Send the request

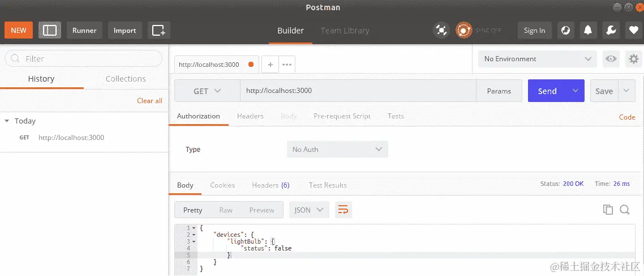[x=548, y=91]
